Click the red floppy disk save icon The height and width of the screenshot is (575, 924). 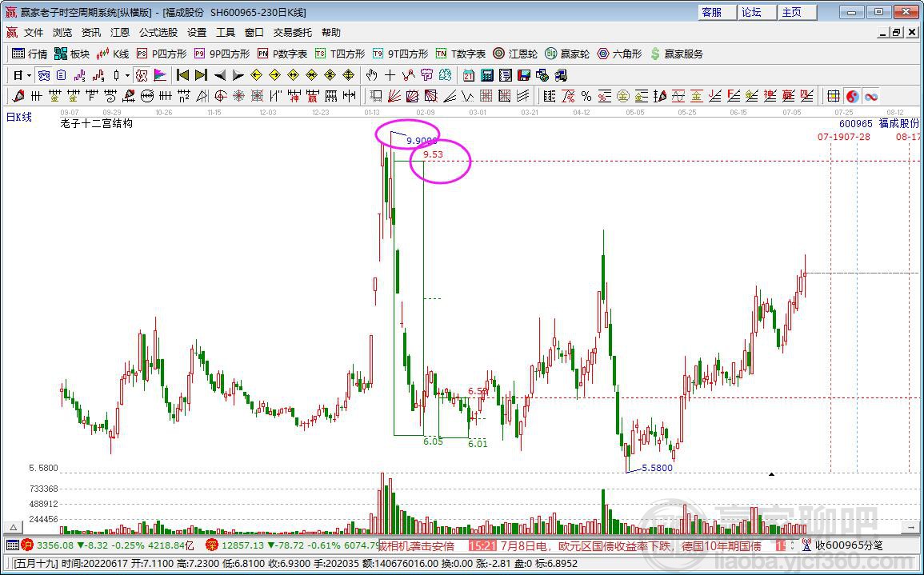point(523,75)
